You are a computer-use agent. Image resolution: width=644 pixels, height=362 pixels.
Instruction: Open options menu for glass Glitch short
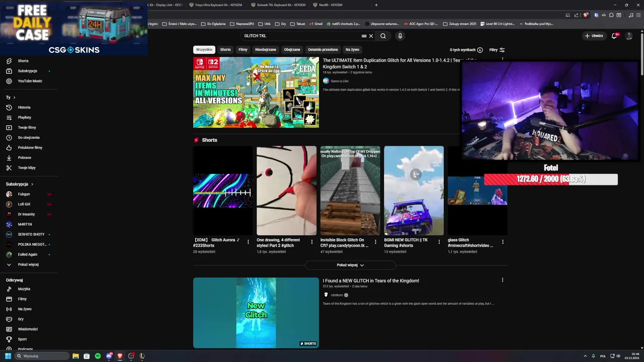tap(503, 242)
